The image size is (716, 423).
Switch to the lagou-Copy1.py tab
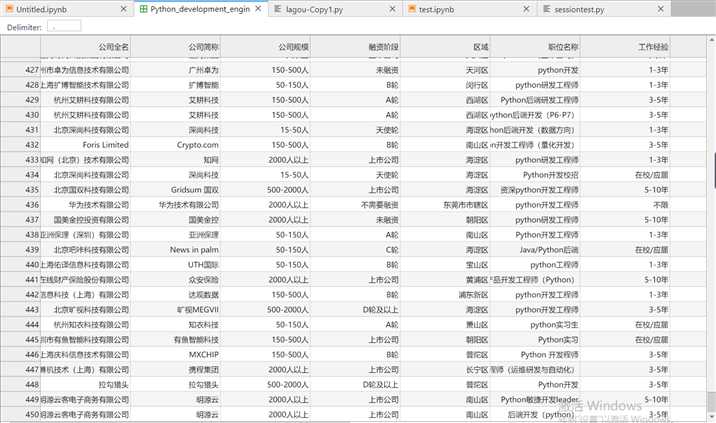click(336, 9)
